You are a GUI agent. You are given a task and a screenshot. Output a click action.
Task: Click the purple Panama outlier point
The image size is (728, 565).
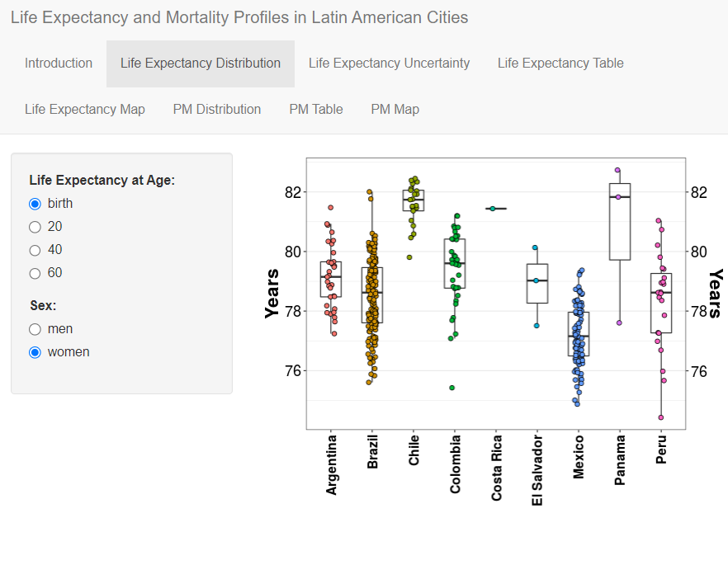click(x=617, y=171)
